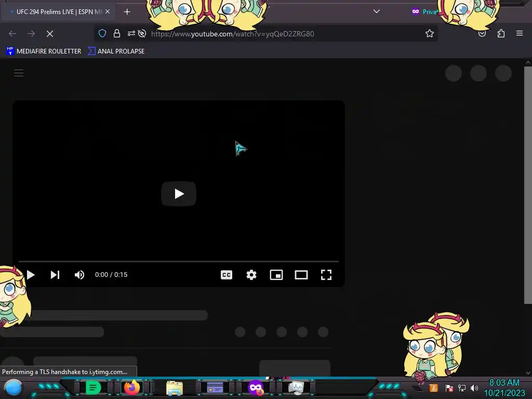View site security lock info
The width and height of the screenshot is (532, 399).
tap(117, 33)
